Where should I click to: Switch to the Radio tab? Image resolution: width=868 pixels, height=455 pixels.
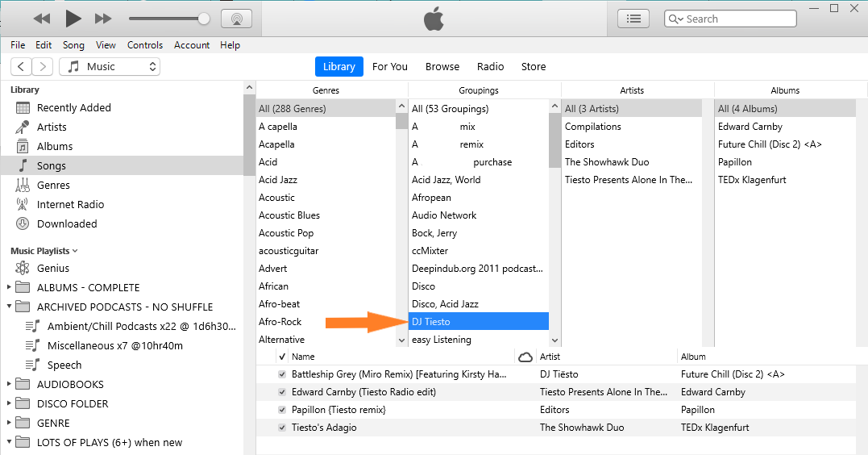(x=491, y=66)
